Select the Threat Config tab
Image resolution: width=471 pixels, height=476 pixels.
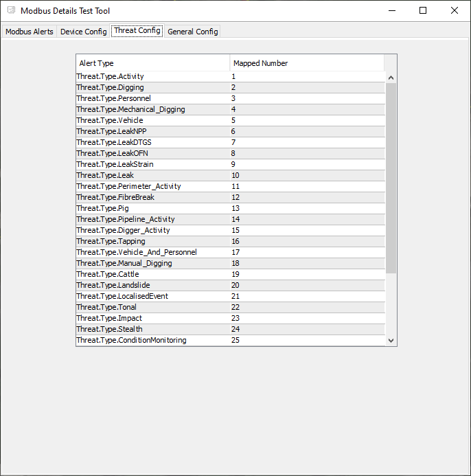[137, 30]
